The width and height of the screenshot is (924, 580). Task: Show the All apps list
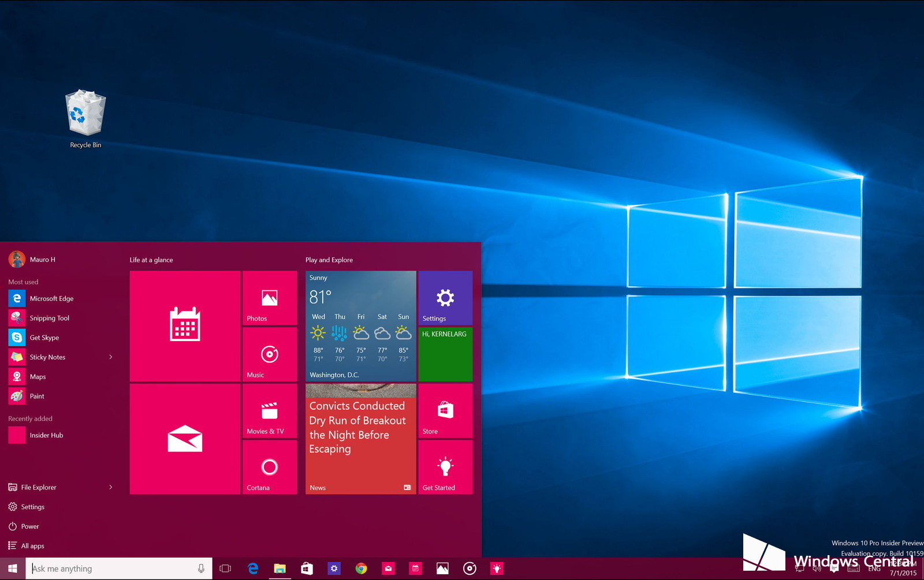pos(32,546)
